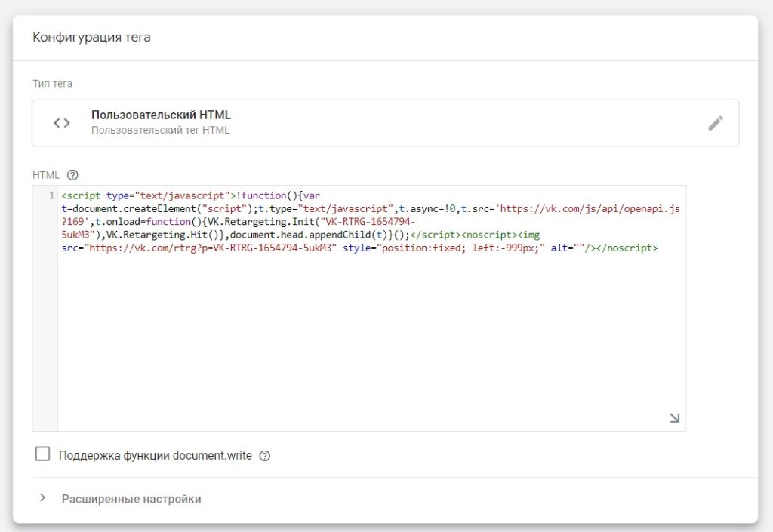Expand Расширенные настройки using the chevron arrow

(43, 499)
